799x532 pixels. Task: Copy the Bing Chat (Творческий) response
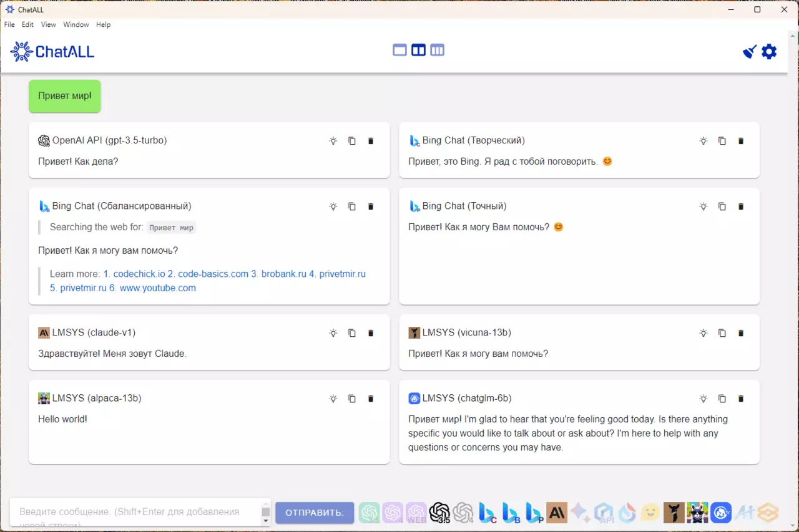click(x=722, y=141)
